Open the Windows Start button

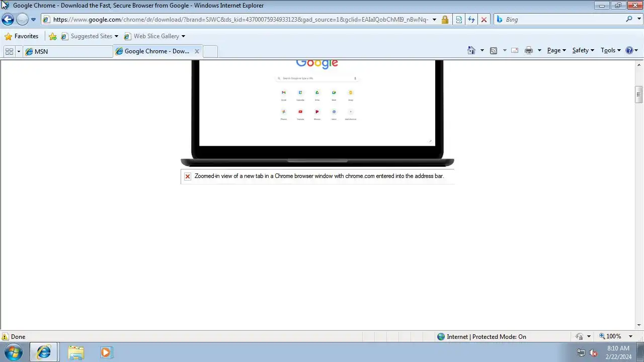[x=13, y=352]
